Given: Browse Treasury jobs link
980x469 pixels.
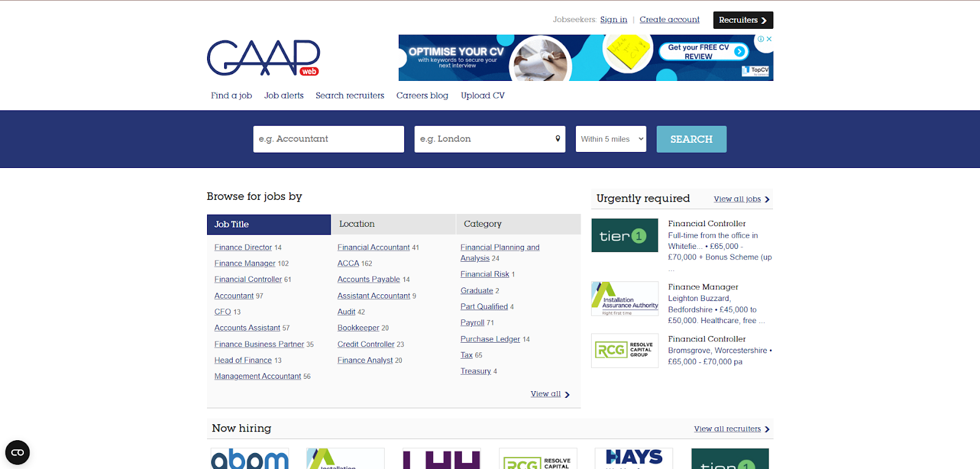Looking at the screenshot, I should (x=476, y=372).
